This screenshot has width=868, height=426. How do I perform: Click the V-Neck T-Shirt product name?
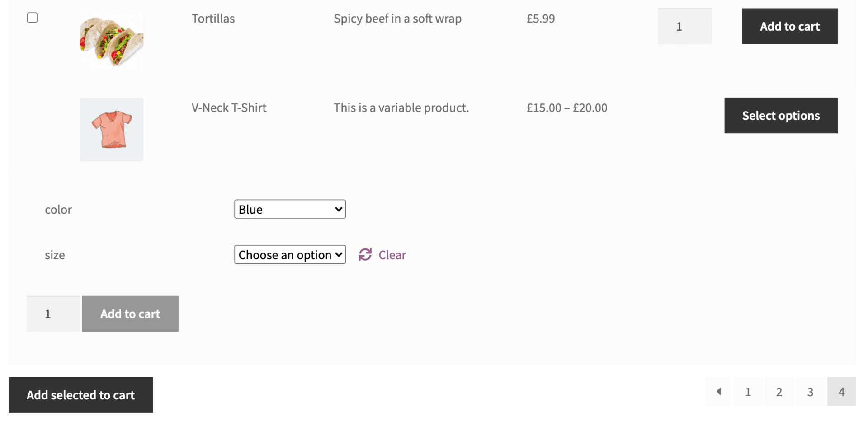pos(229,108)
